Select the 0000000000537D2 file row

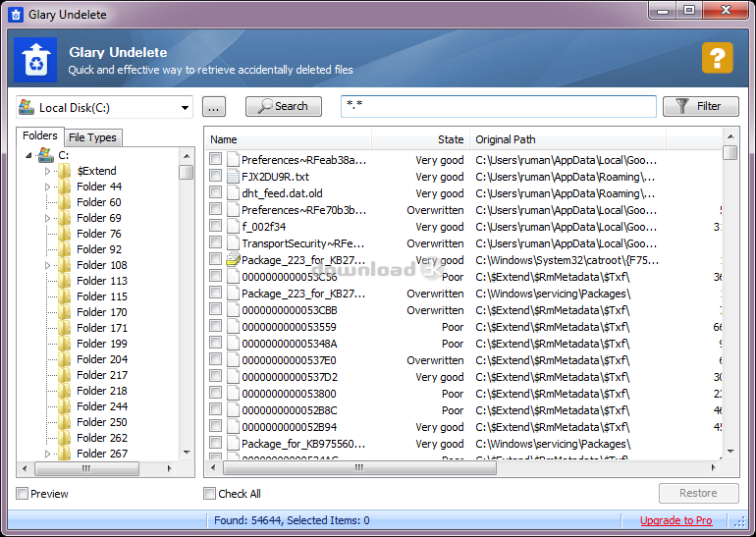pos(462,377)
